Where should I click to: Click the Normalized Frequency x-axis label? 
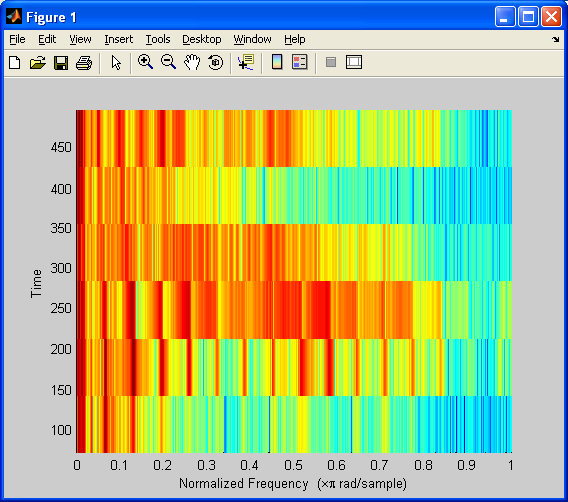tap(293, 484)
